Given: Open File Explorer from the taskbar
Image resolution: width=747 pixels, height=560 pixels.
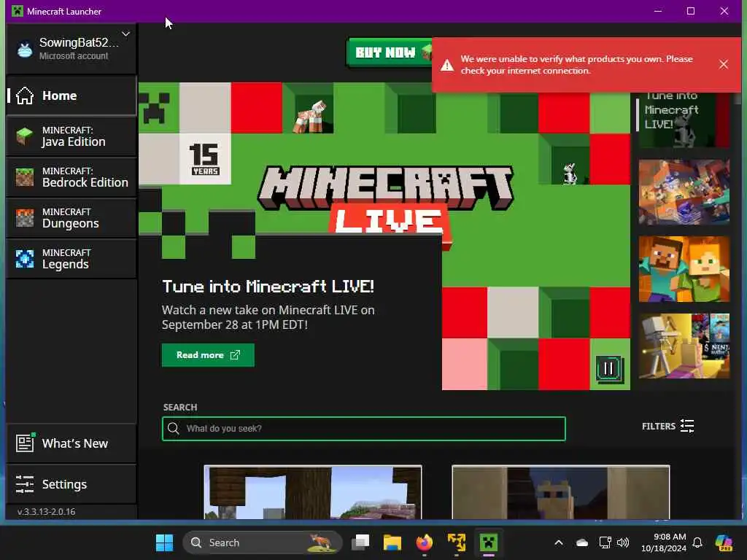Looking at the screenshot, I should 392,542.
